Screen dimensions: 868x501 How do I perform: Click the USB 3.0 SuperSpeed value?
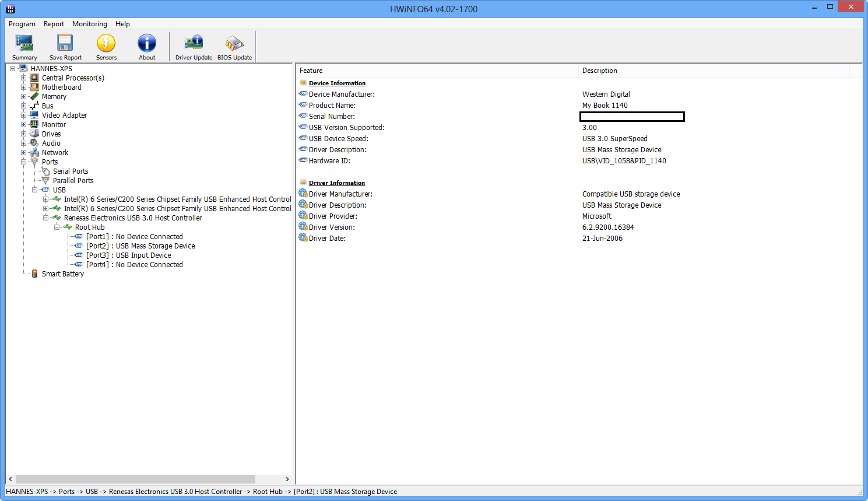click(x=614, y=138)
